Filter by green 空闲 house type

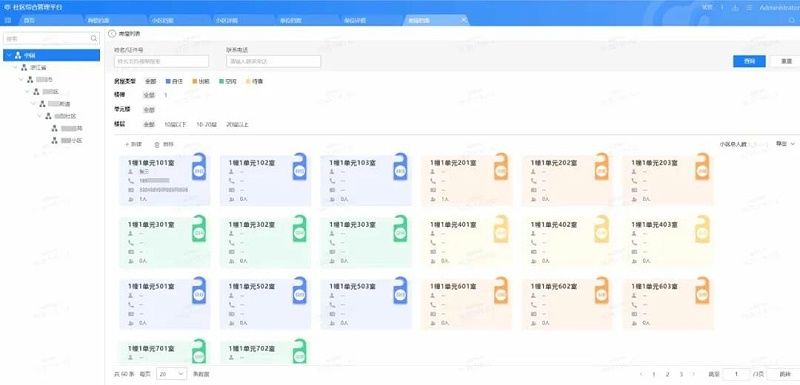(x=228, y=81)
